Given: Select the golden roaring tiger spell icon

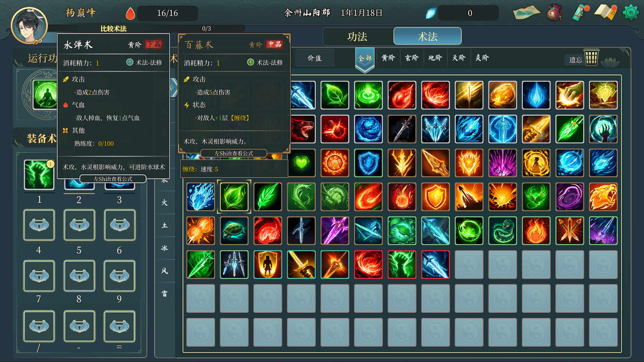Looking at the screenshot, I should click(x=603, y=197).
